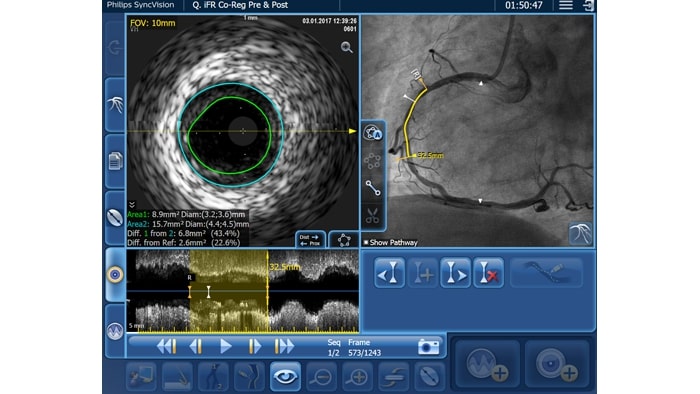Click the 32.5mm length label on longitudinal view
The height and width of the screenshot is (394, 700).
click(x=285, y=267)
